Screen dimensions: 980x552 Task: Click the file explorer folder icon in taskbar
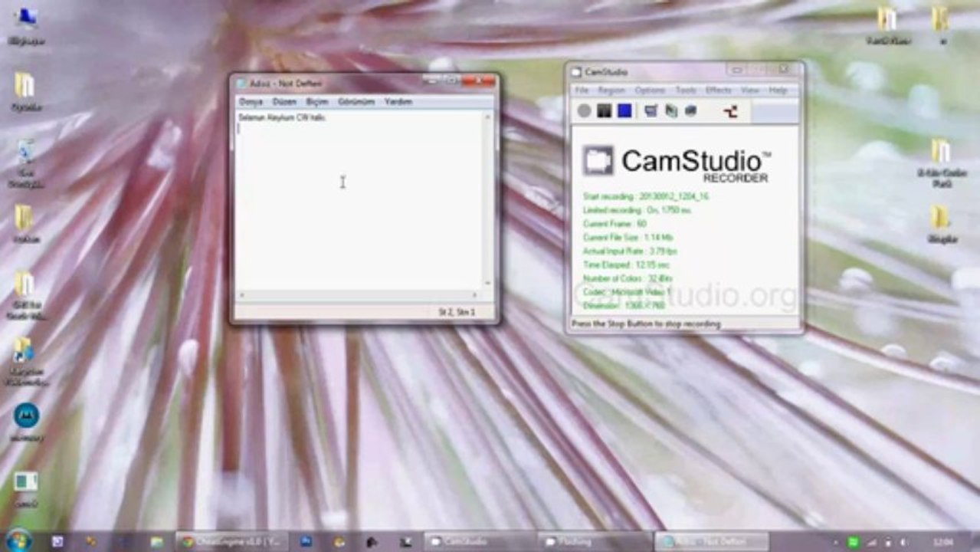157,541
